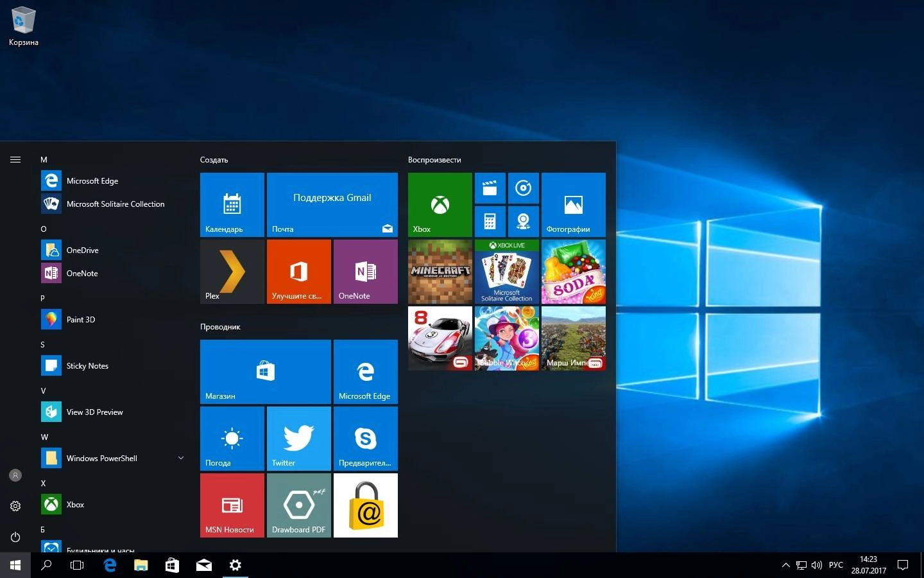Open the Улучшите св... Office tile
Viewport: 924px width, 578px height.
point(299,272)
